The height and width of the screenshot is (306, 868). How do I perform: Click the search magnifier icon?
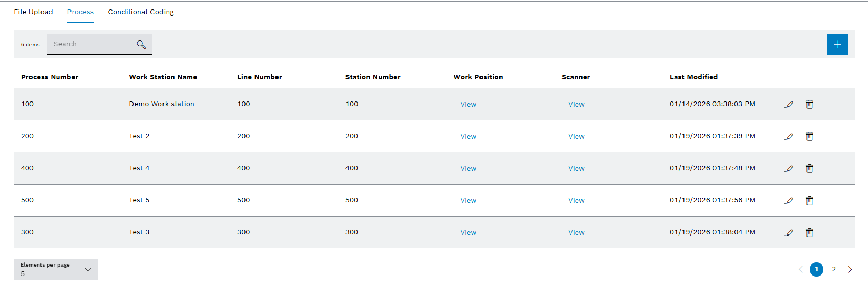[x=141, y=45]
